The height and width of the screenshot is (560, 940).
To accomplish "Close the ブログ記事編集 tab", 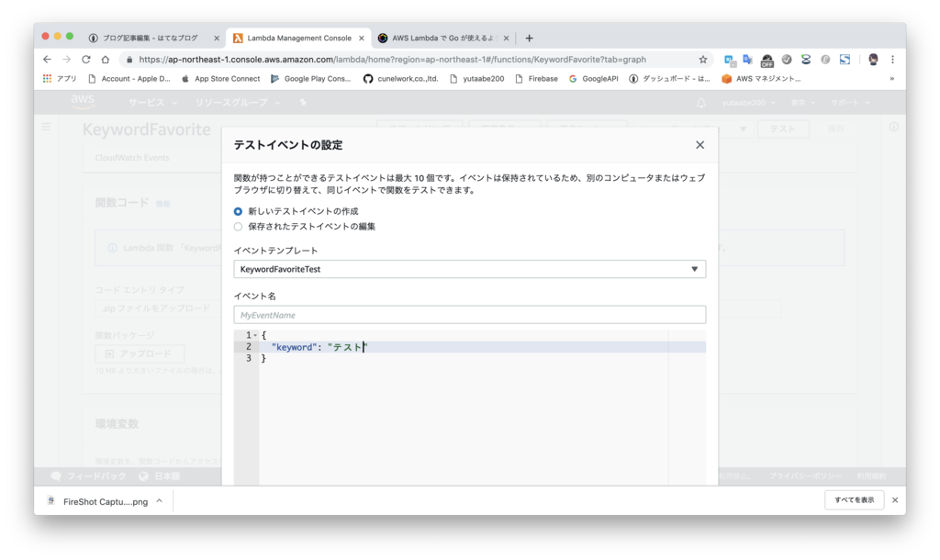I will click(217, 38).
